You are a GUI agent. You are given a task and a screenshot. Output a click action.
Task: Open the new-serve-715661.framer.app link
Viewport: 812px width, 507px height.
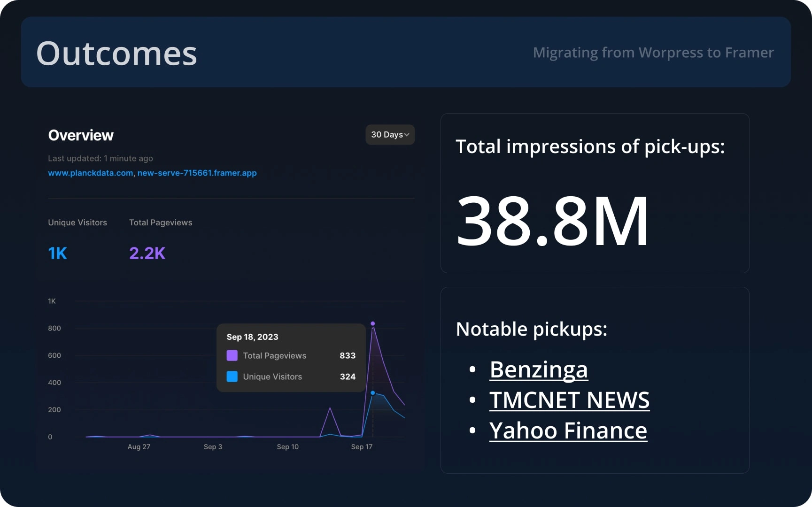tap(197, 173)
